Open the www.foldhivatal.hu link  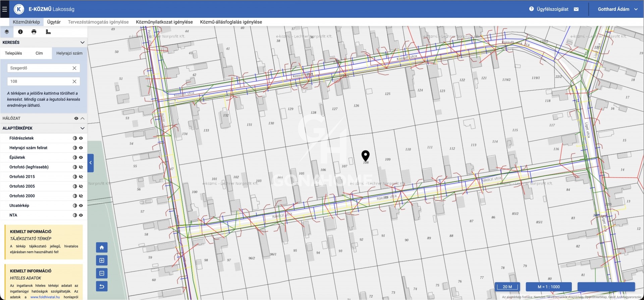coord(45,297)
